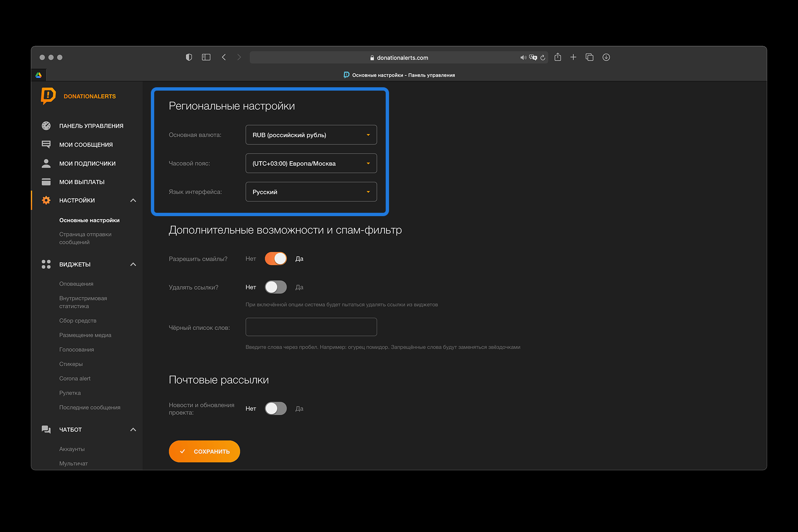Open Сбор средств link
The height and width of the screenshot is (532, 798).
(78, 320)
